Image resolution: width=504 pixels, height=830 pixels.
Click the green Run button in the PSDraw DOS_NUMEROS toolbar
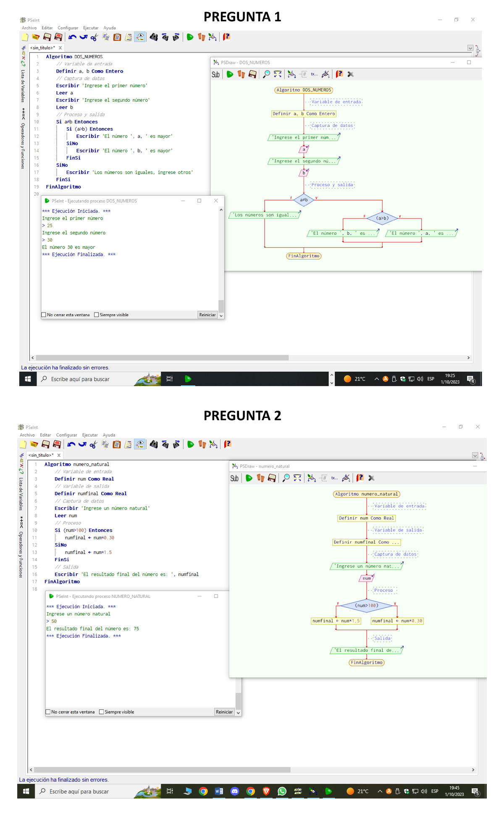tap(230, 74)
